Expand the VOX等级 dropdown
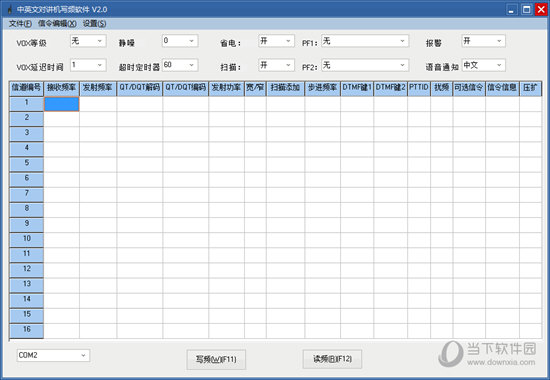 (x=88, y=41)
